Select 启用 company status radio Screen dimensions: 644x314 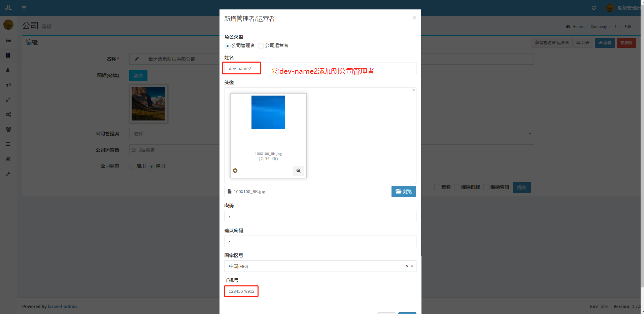pyautogui.click(x=132, y=166)
